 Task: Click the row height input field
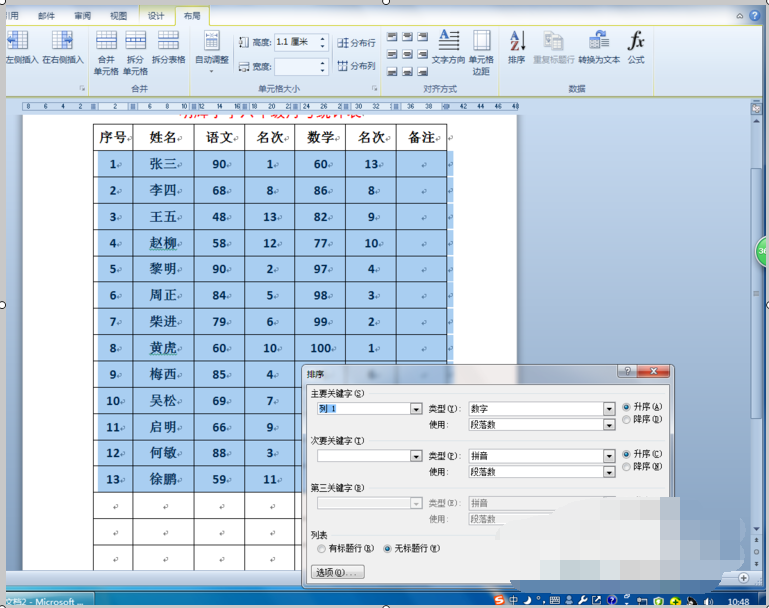coord(296,42)
